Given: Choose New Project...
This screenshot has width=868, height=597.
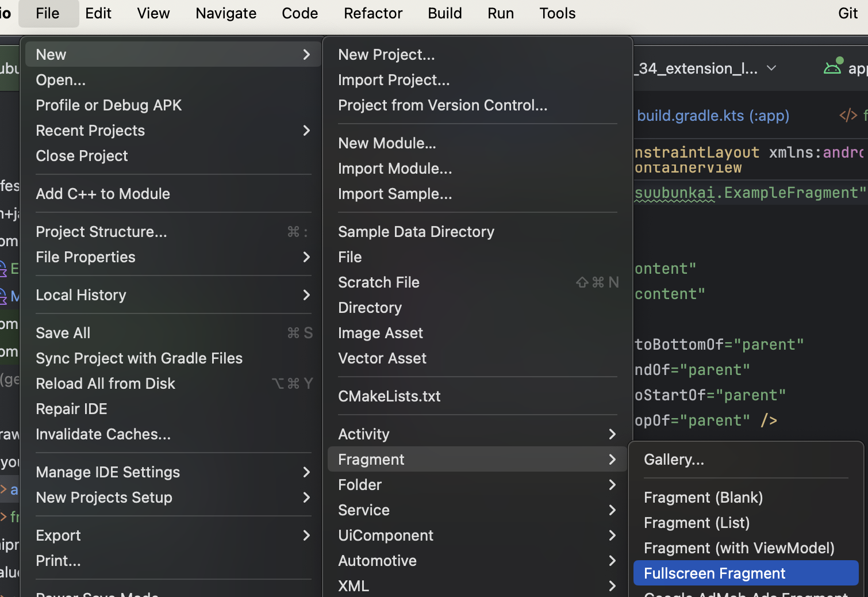Looking at the screenshot, I should coord(477,55).
